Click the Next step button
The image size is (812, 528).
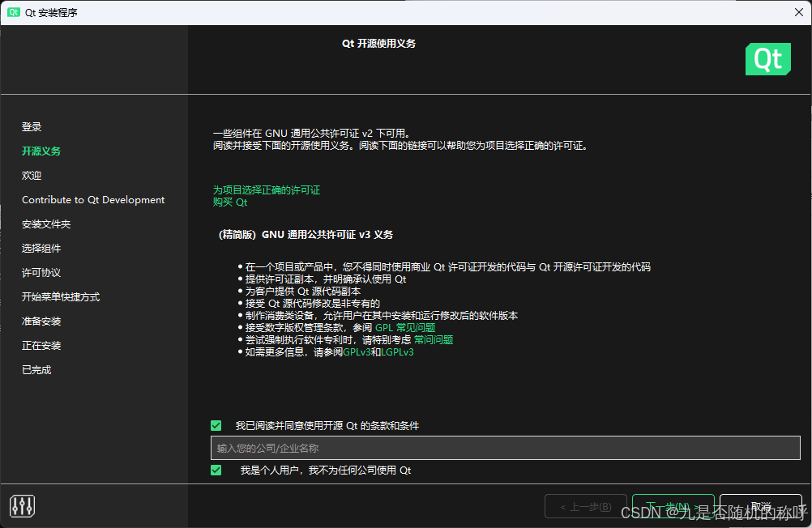click(673, 506)
